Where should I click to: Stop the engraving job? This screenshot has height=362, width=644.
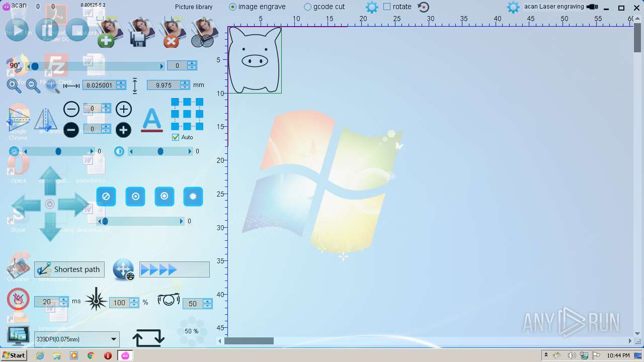pos(77,30)
